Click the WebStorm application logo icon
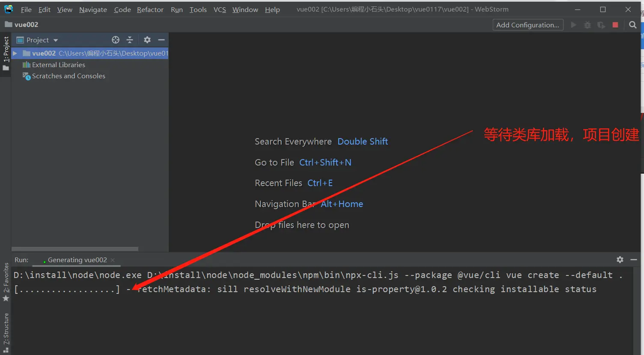This screenshot has width=644, height=355. click(9, 9)
